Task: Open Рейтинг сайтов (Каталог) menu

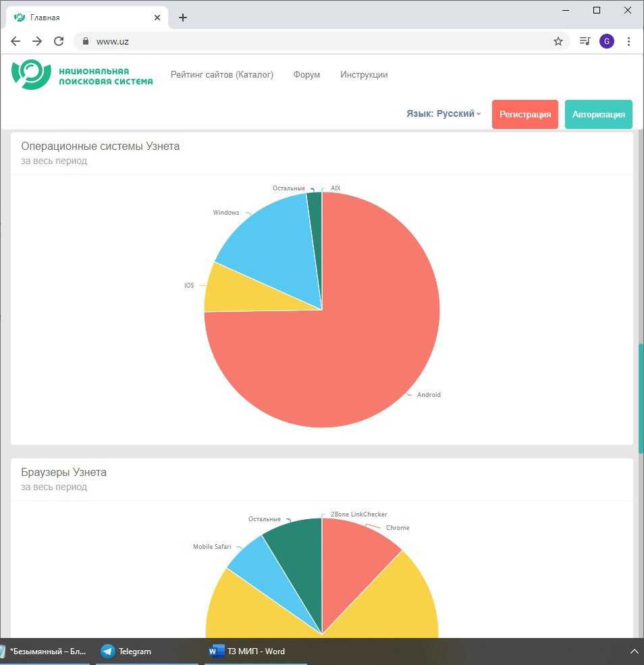Action: (x=221, y=75)
